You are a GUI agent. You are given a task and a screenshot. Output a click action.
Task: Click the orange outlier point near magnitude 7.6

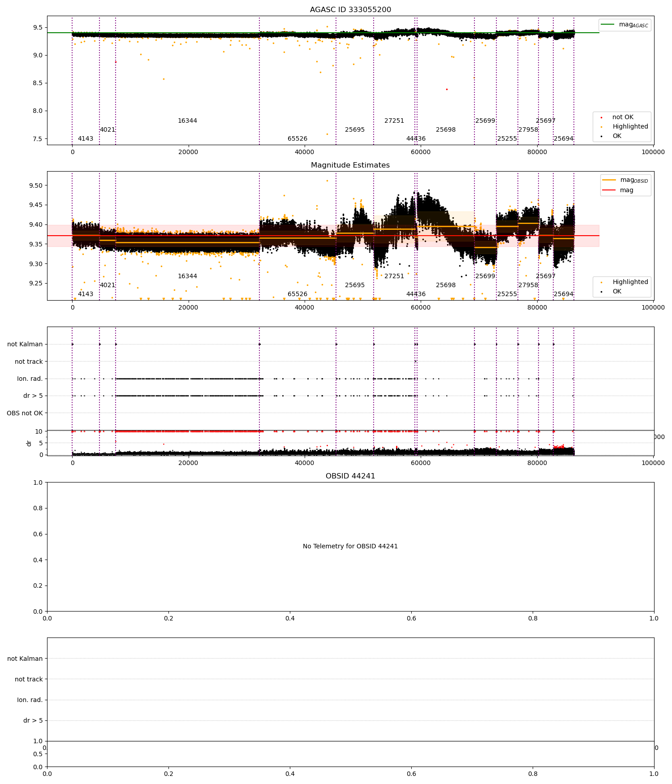(x=327, y=134)
